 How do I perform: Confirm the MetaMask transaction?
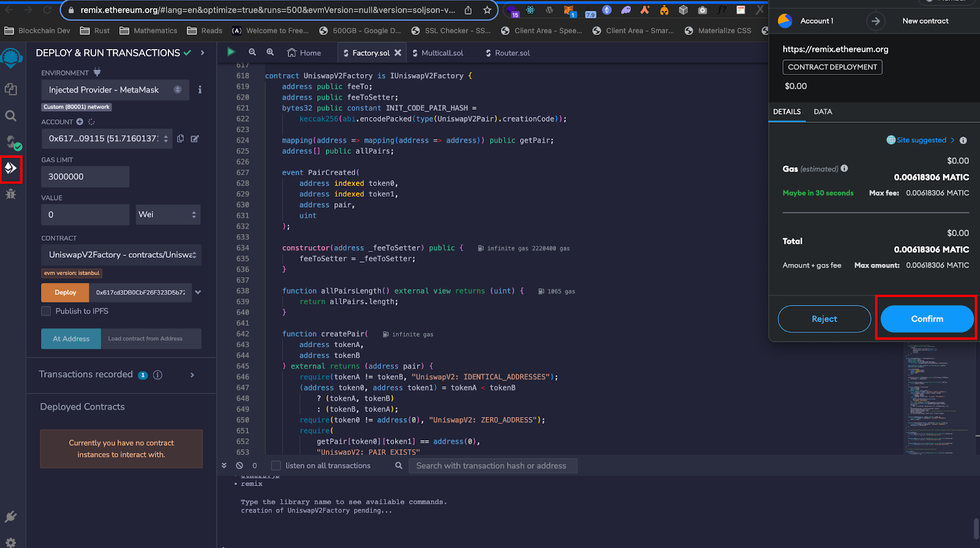coord(927,319)
